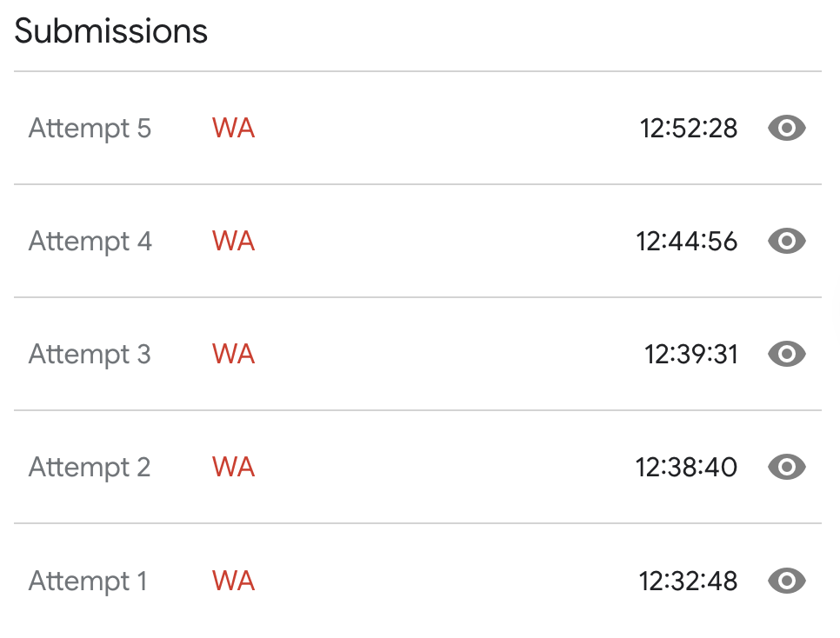The width and height of the screenshot is (840, 638).
Task: Select the Attempt 4 label
Action: pyautogui.click(x=90, y=243)
